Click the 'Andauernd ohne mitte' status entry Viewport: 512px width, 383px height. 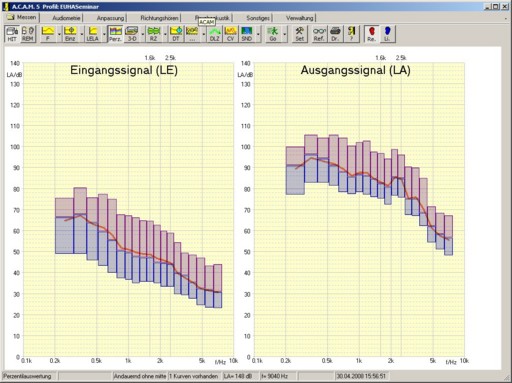pyautogui.click(x=140, y=376)
